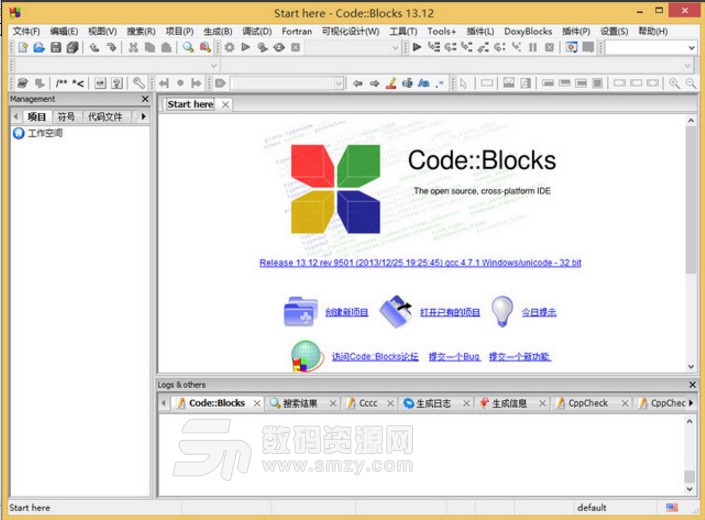Start debugging with the Debug/Continue icon
705x520 pixels.
tap(417, 47)
